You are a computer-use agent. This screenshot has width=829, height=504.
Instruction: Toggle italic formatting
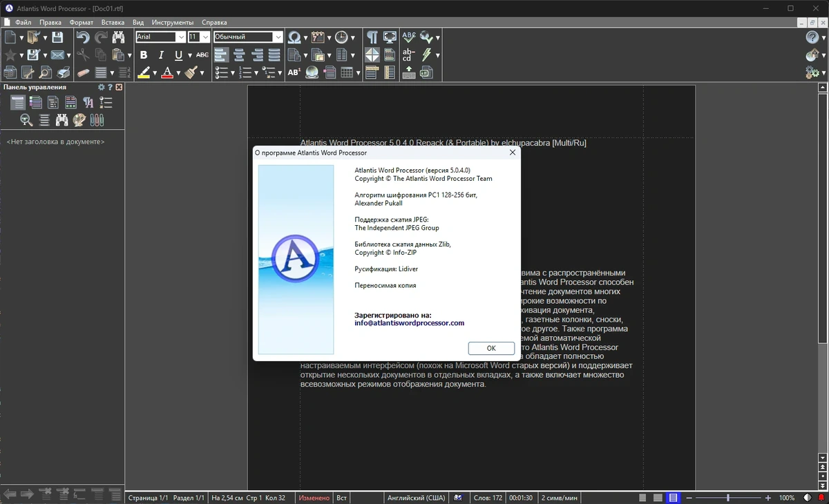click(x=161, y=55)
